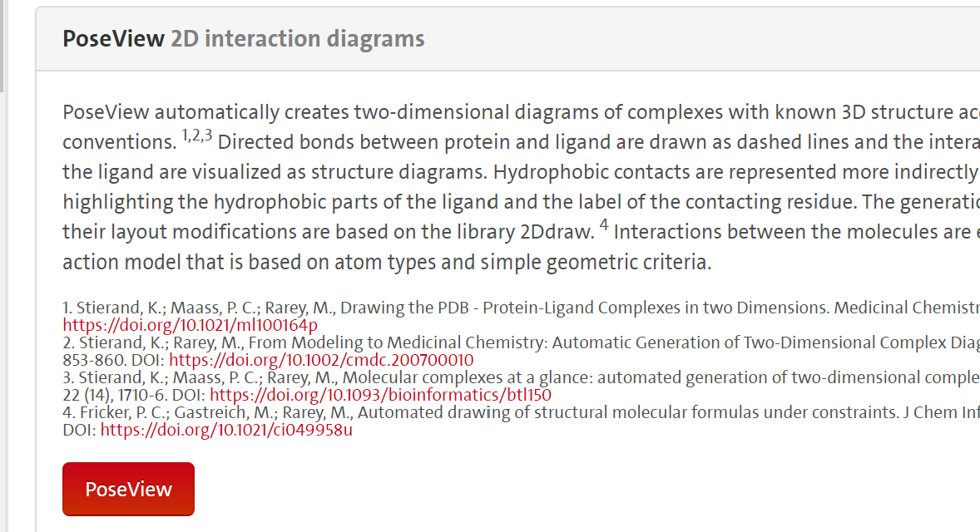Click the last line 'action model that is based'
Image resolution: width=980 pixels, height=532 pixels.
387,262
